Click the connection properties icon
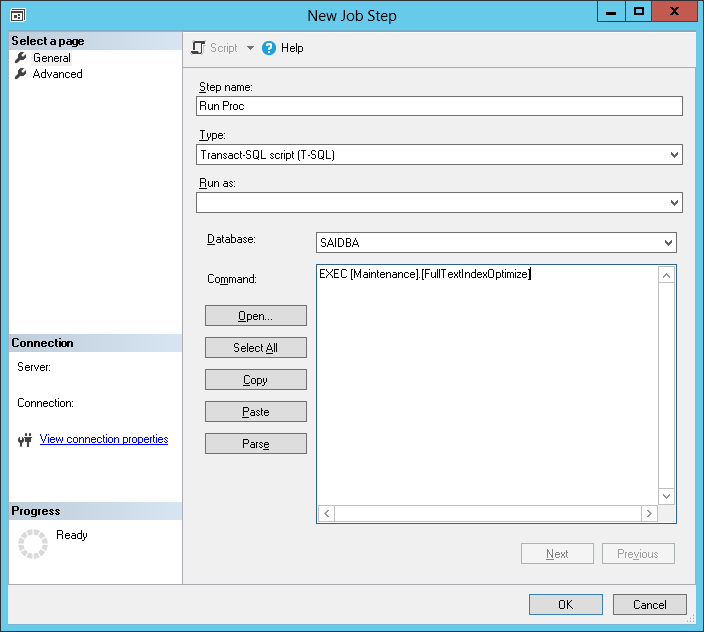The image size is (704, 632). pos(26,440)
